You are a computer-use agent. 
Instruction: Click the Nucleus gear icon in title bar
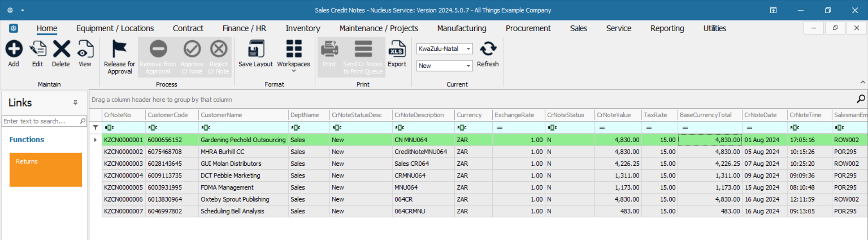click(10, 10)
